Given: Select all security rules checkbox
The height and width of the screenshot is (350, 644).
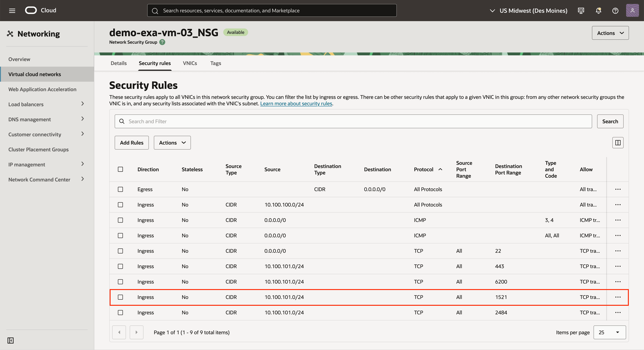Looking at the screenshot, I should 121,169.
